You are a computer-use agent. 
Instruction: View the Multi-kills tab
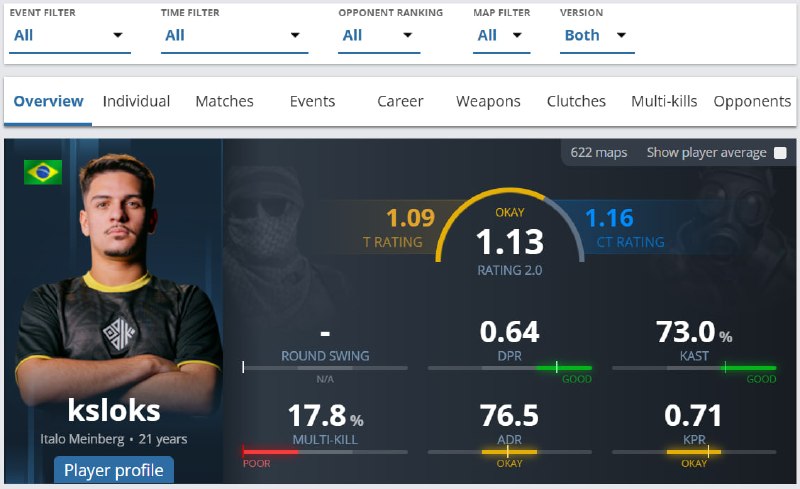pos(664,101)
